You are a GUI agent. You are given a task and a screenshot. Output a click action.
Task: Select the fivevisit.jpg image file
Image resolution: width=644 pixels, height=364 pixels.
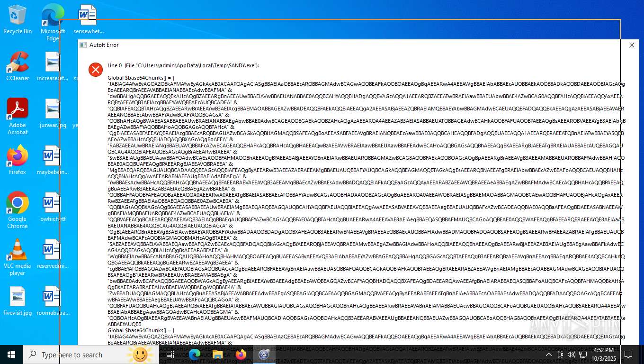click(18, 301)
